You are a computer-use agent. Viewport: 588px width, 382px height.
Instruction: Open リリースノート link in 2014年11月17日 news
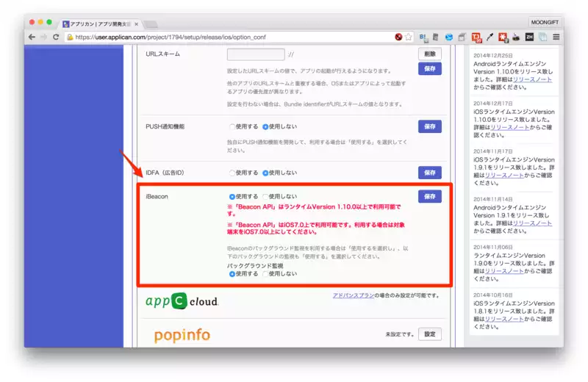click(x=504, y=176)
